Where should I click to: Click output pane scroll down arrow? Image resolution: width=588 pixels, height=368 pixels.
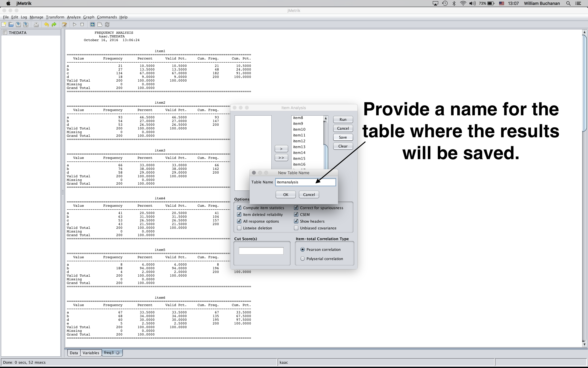[x=584, y=344]
